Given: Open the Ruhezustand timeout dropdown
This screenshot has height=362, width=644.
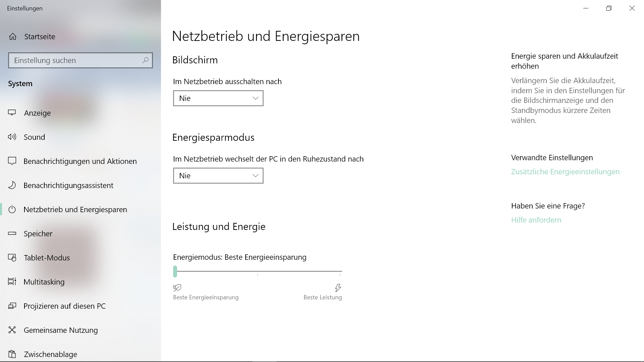Looking at the screenshot, I should click(218, 176).
